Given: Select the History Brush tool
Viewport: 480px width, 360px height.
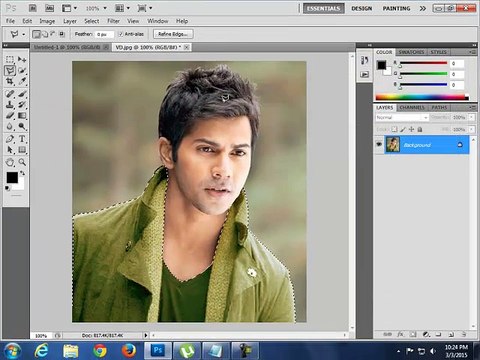Looking at the screenshot, I should [x=22, y=105].
